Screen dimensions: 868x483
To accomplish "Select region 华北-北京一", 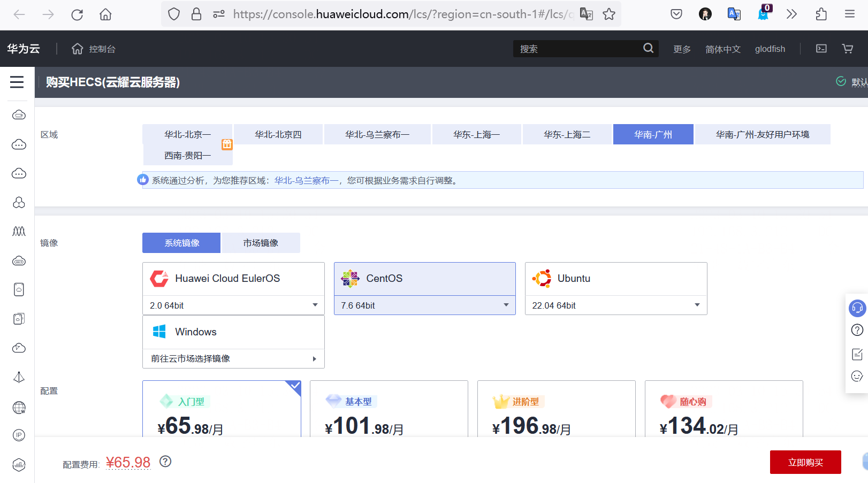I will (188, 134).
